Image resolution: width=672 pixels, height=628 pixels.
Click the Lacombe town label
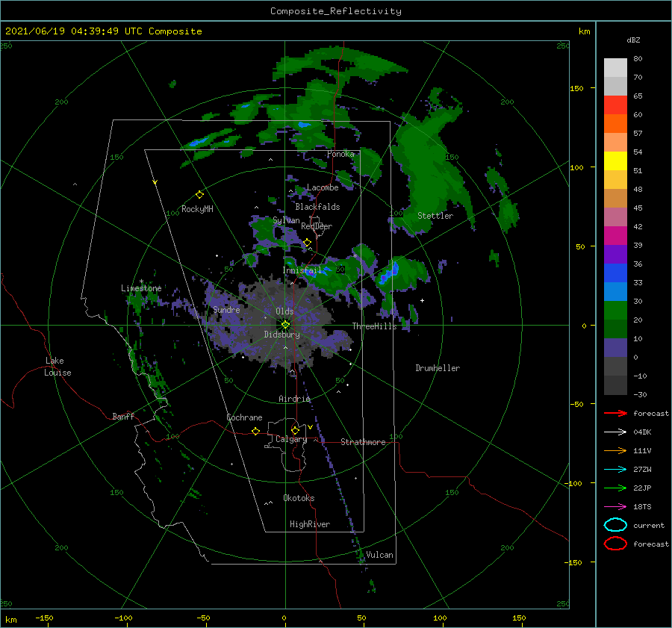(x=323, y=187)
